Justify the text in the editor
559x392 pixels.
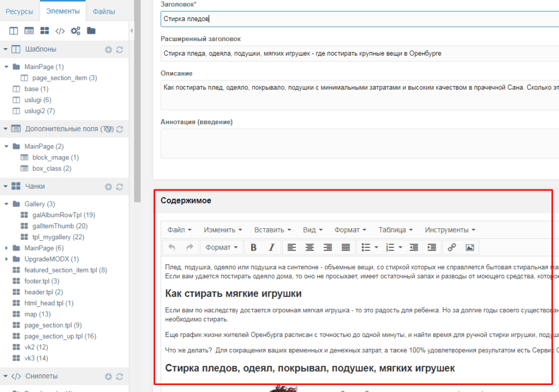point(346,247)
